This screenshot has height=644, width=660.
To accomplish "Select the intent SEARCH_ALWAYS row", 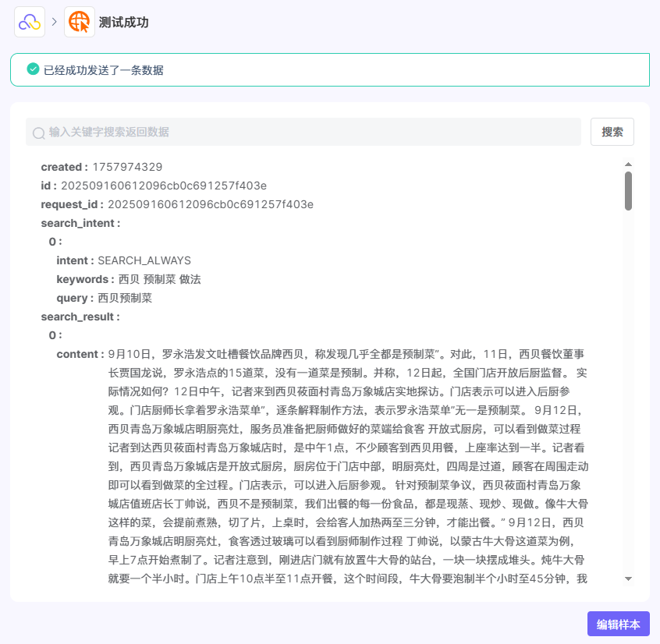I will [123, 260].
